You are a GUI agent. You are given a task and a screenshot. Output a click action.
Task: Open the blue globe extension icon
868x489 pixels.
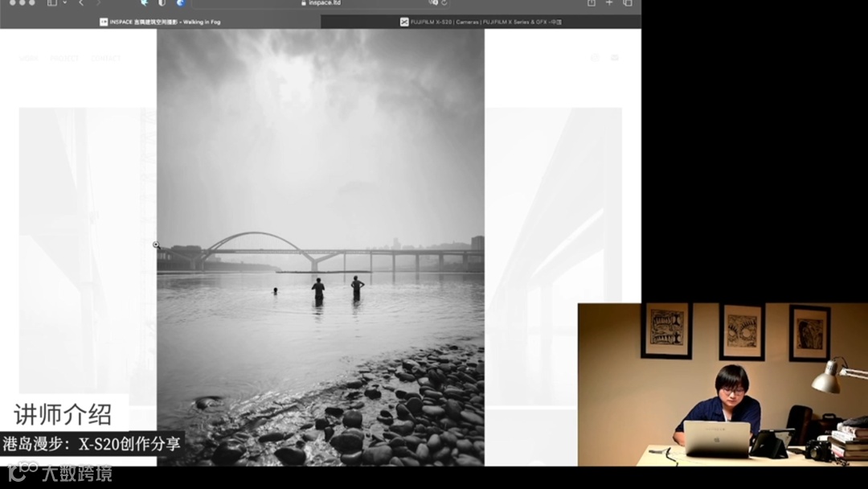[x=181, y=2]
